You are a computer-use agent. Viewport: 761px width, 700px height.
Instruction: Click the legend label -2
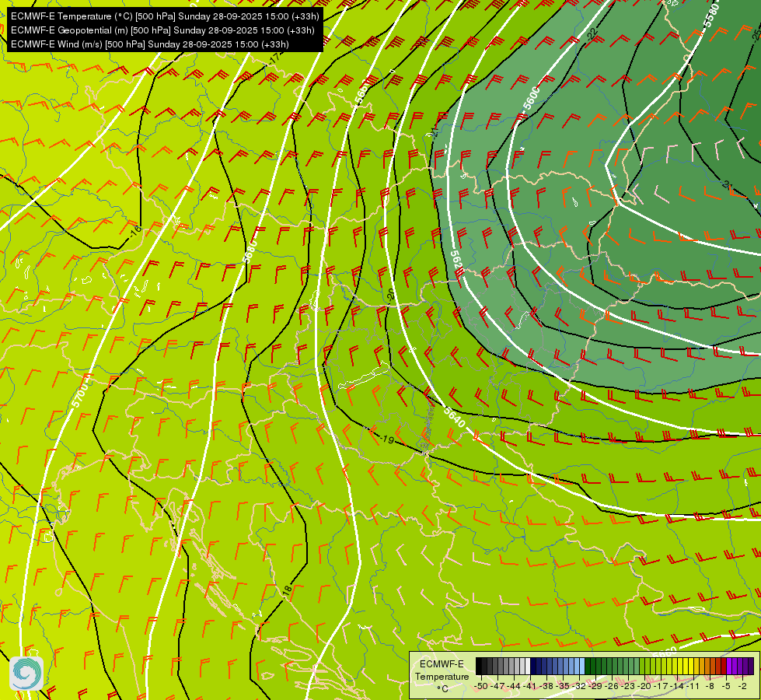click(742, 686)
